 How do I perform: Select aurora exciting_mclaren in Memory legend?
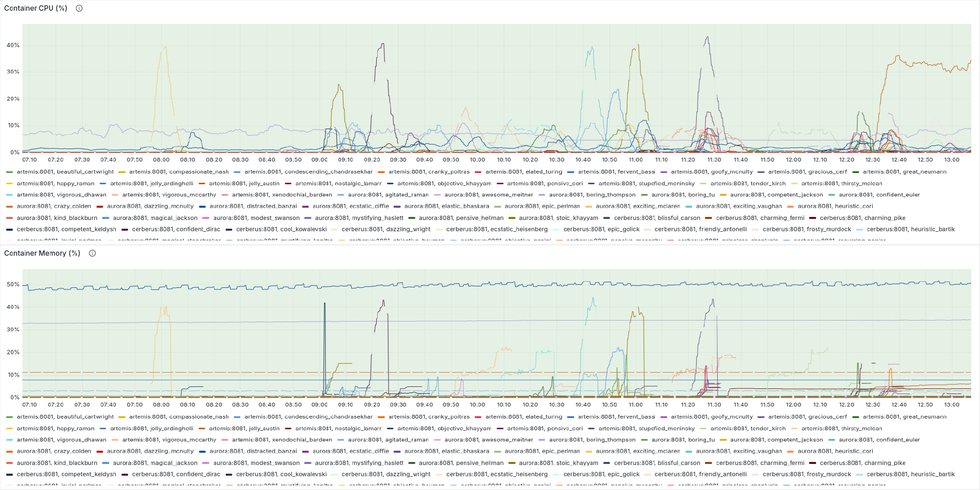tap(638, 451)
